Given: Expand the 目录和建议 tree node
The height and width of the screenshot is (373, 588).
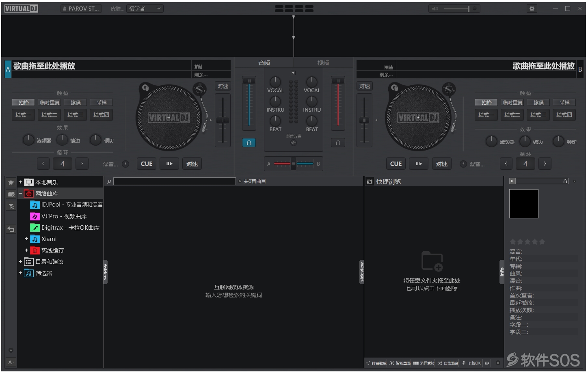Looking at the screenshot, I should [20, 262].
